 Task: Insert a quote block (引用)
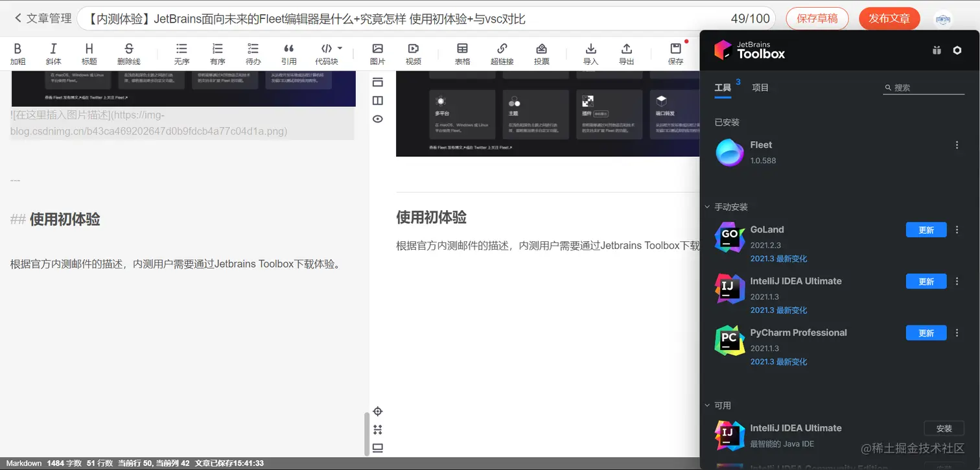[x=289, y=54]
